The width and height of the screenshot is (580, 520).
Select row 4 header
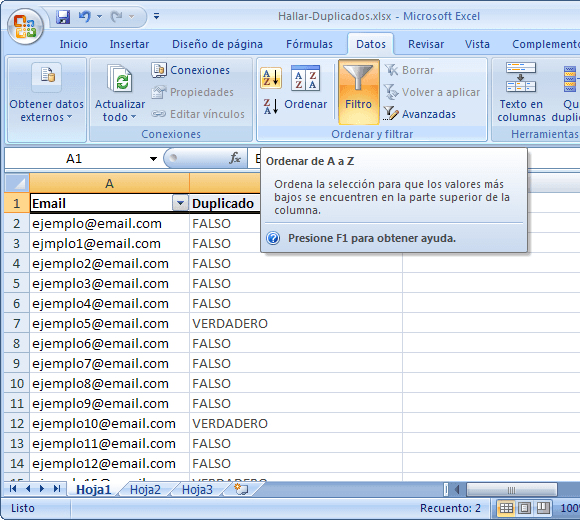click(17, 263)
